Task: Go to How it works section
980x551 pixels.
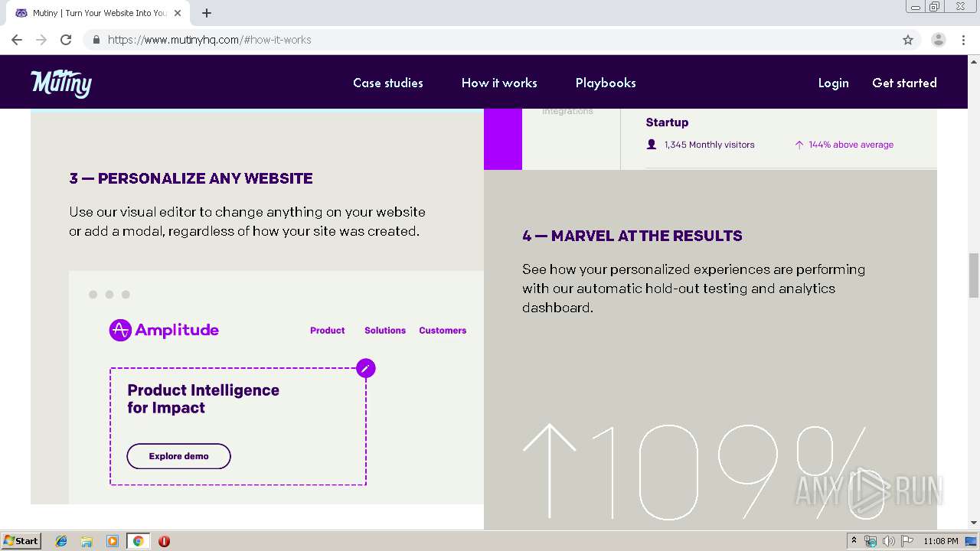Action: coord(499,83)
